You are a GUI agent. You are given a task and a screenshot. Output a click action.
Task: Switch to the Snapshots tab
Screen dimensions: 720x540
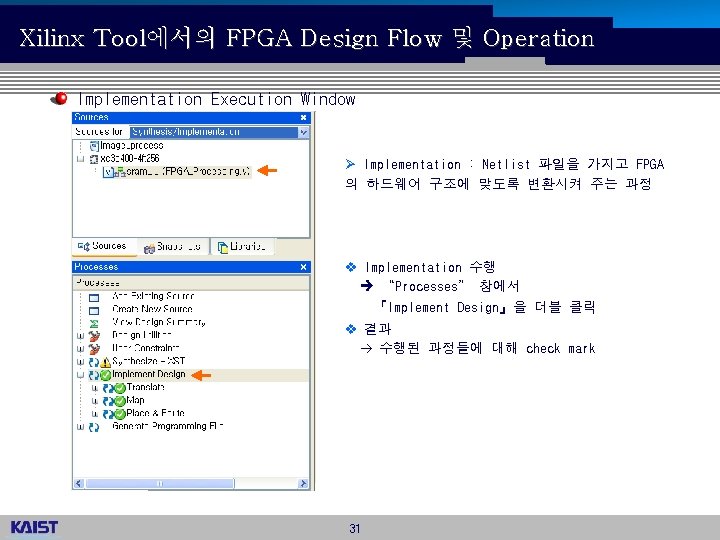(x=173, y=247)
